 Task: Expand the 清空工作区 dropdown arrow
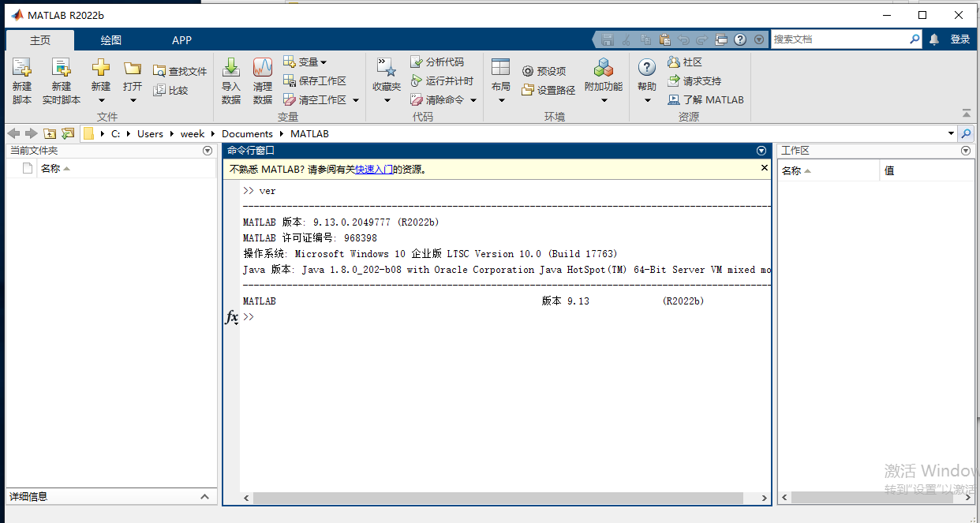click(x=356, y=100)
